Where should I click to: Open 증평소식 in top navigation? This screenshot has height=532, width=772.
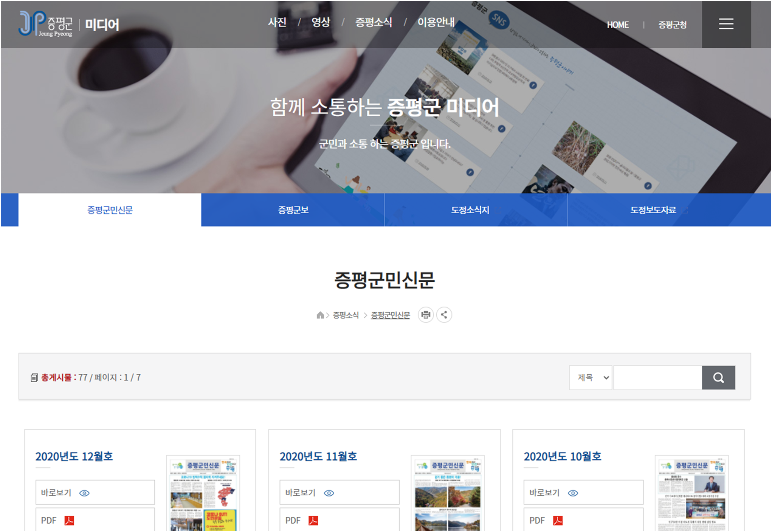pyautogui.click(x=374, y=22)
